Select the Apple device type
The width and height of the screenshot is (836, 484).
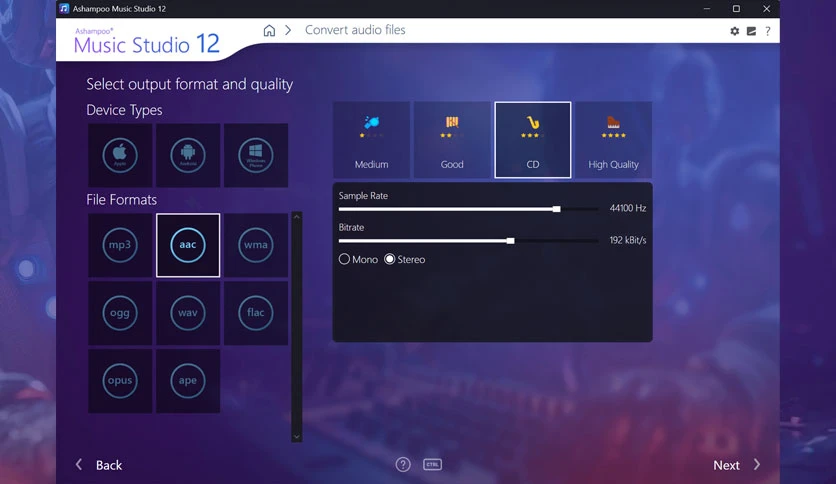(120, 155)
